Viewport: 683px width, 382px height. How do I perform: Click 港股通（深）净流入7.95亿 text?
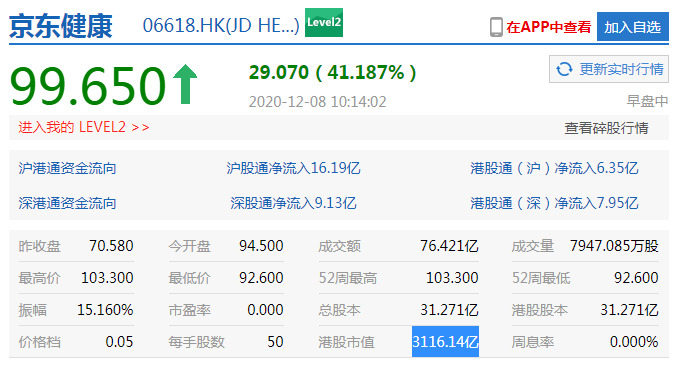(x=554, y=203)
